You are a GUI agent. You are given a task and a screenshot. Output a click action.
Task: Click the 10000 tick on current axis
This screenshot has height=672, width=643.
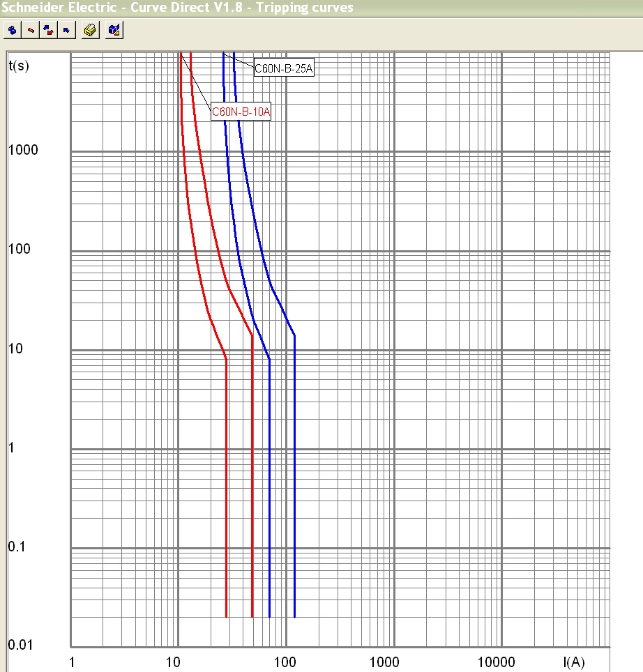point(498,661)
